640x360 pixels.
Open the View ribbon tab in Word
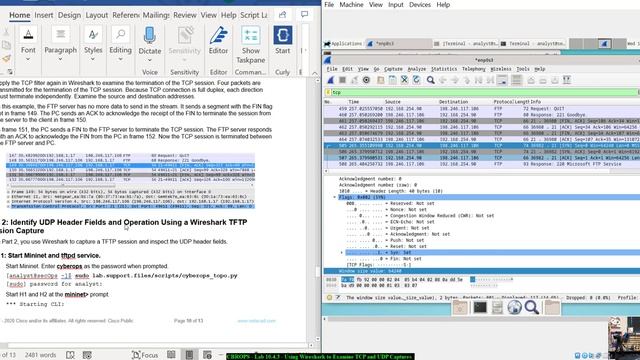[x=209, y=15]
